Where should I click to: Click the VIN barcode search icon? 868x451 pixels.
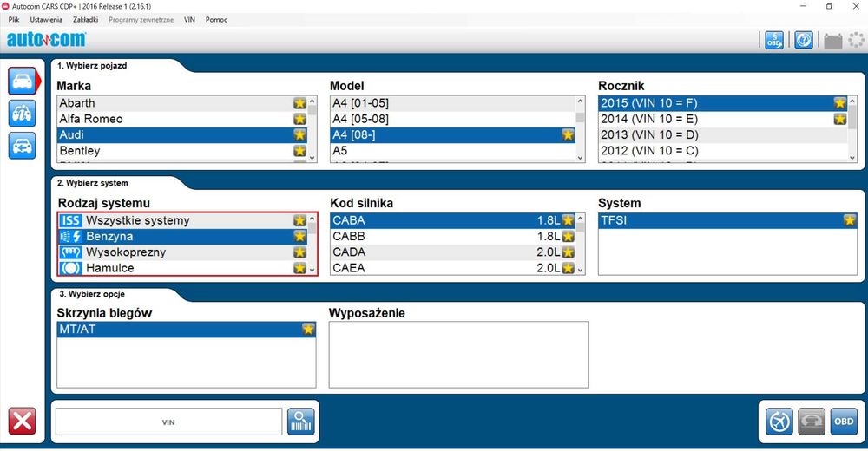tap(301, 422)
